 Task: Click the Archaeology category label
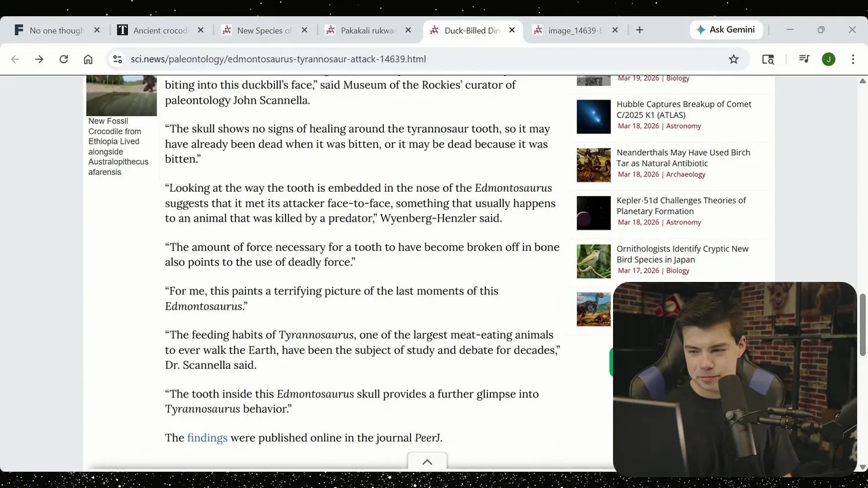coord(686,174)
